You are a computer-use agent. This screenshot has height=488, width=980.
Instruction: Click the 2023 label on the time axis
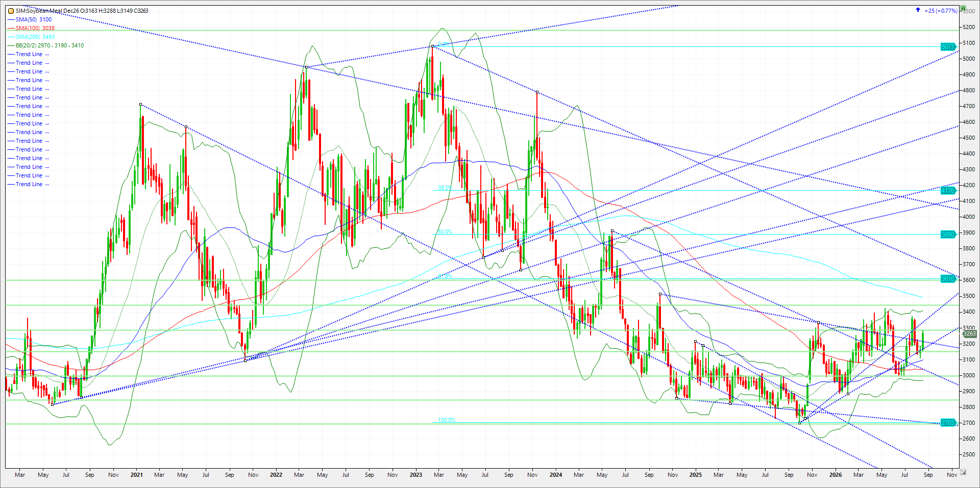(x=416, y=475)
